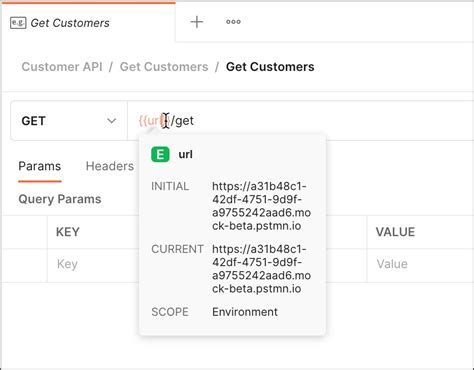474x370 pixels.
Task: Click the green E environment badge
Action: (x=160, y=155)
